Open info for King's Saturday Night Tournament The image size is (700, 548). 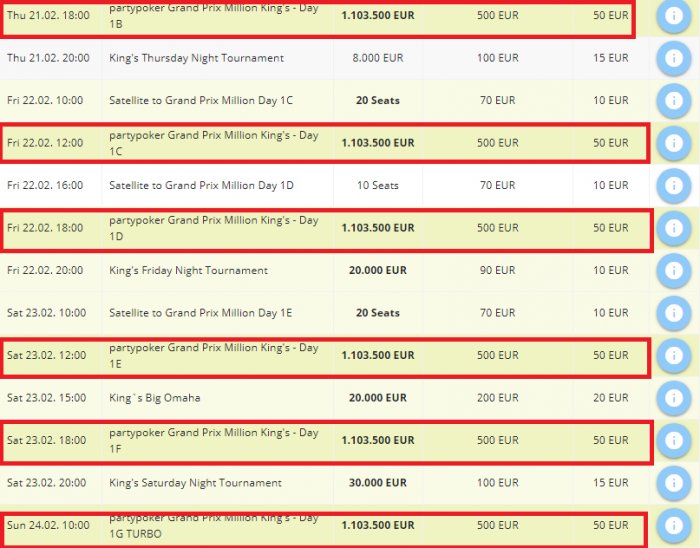[x=674, y=483]
